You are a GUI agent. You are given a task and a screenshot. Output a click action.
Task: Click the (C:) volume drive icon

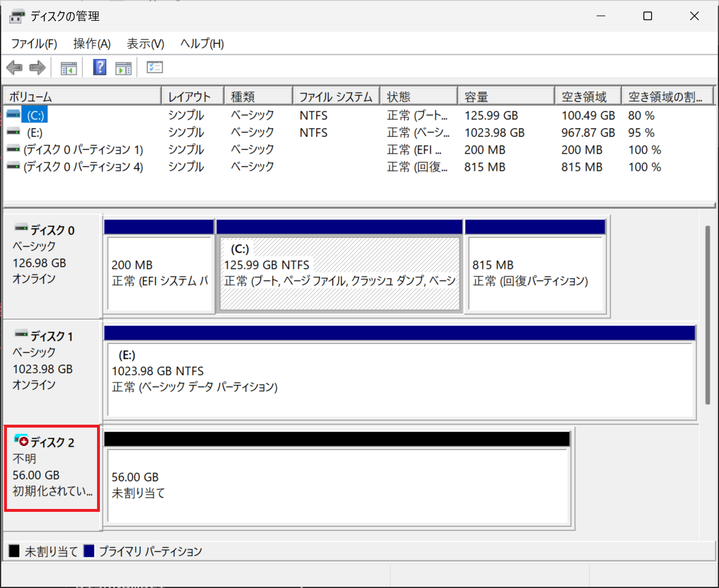[x=13, y=115]
